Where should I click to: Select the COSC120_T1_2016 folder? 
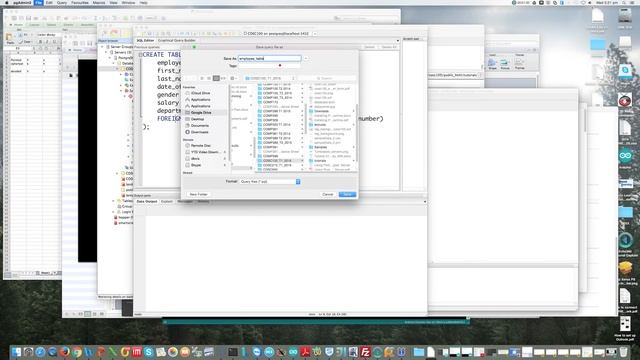coord(280,161)
